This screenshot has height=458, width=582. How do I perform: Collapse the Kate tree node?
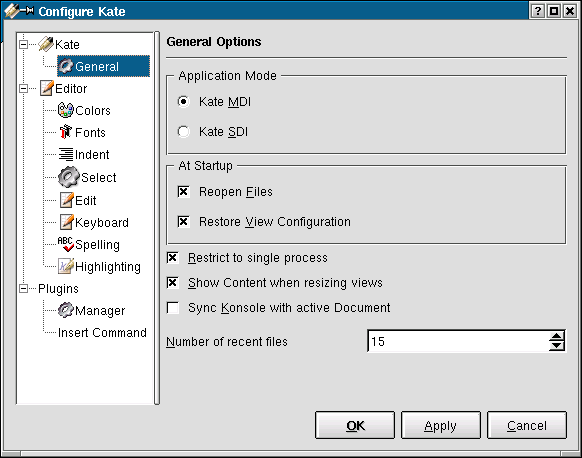(23, 45)
